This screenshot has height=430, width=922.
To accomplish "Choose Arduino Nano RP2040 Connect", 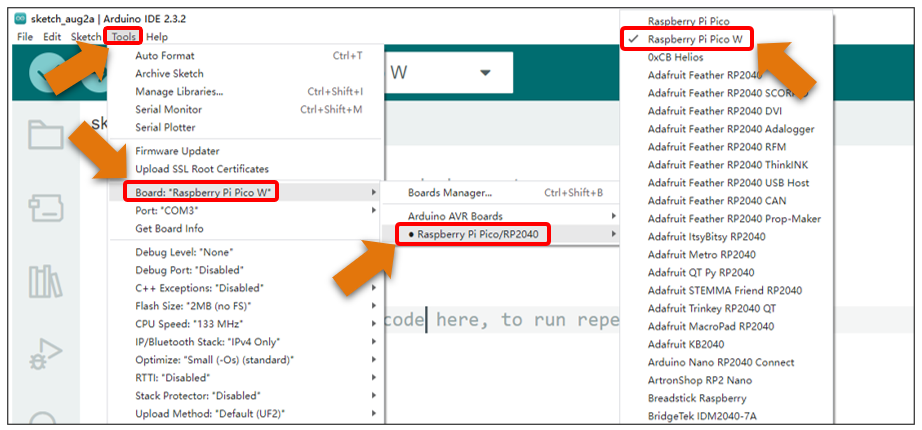I will [x=726, y=362].
